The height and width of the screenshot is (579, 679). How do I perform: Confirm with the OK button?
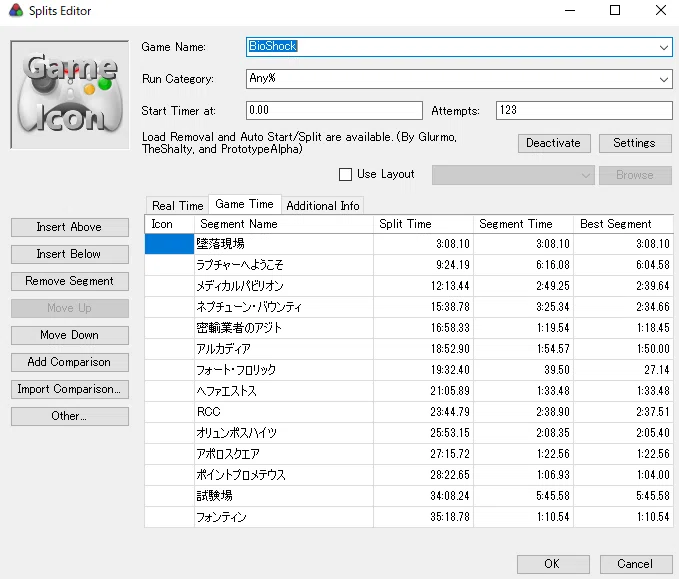[553, 564]
